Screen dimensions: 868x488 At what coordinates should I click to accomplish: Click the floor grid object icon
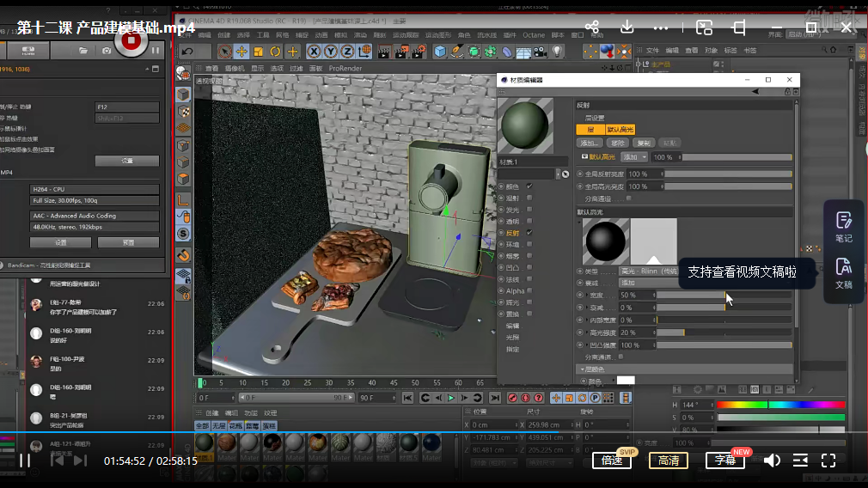point(523,52)
